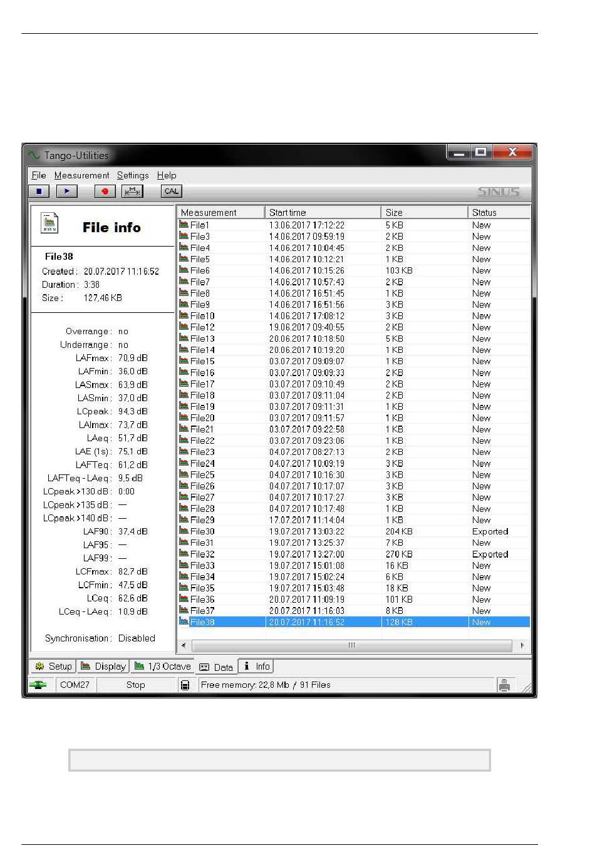Switch to the Info tab
The width and height of the screenshot is (595, 868).
pyautogui.click(x=256, y=666)
